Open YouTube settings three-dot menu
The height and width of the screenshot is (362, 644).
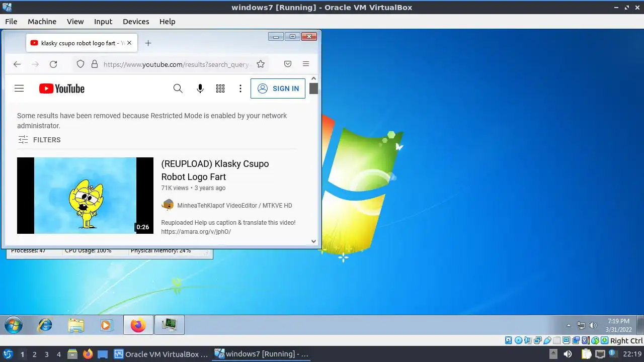(240, 88)
